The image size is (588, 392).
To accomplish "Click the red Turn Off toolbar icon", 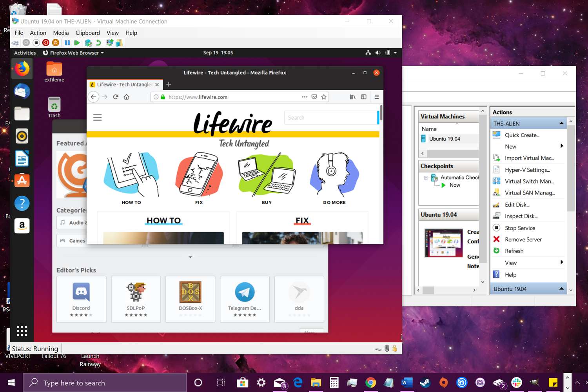I will pos(46,43).
